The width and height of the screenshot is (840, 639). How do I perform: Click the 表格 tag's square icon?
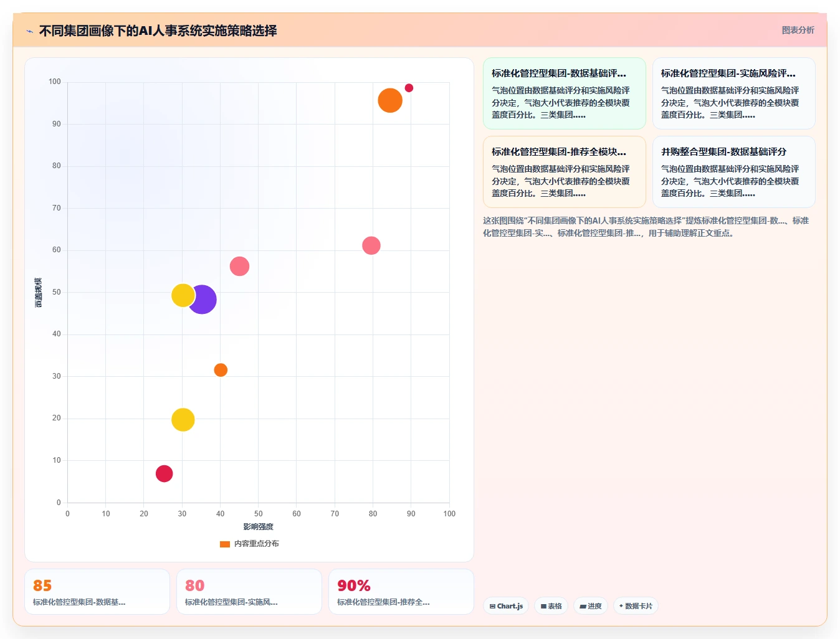[543, 606]
